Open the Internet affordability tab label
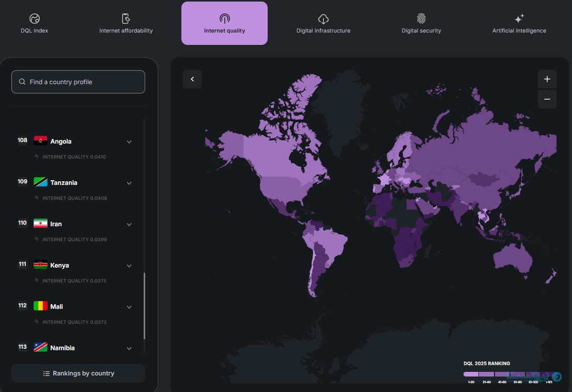This screenshot has height=392, width=572. (126, 31)
